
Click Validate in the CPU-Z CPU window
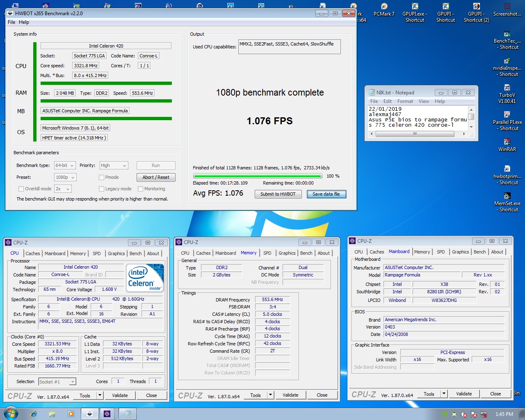[120, 395]
